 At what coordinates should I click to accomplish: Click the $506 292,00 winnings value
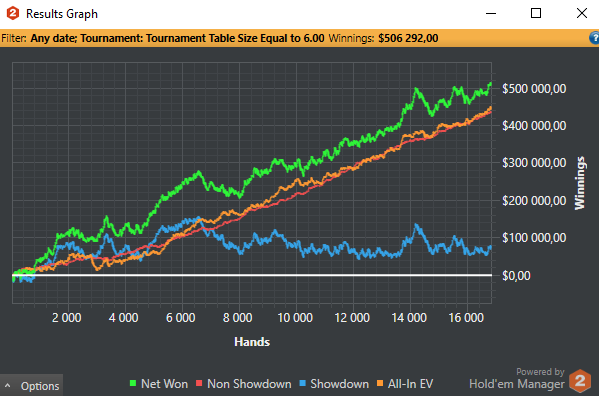[408, 38]
